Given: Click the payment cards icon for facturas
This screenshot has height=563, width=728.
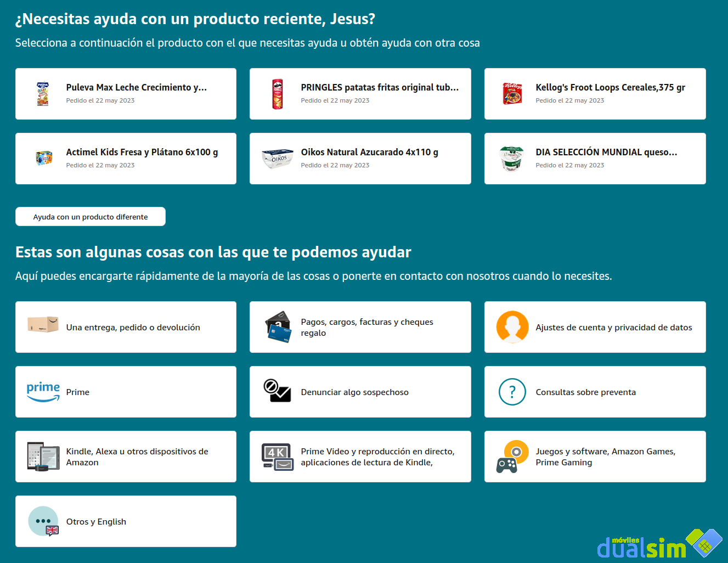Looking at the screenshot, I should pyautogui.click(x=278, y=325).
